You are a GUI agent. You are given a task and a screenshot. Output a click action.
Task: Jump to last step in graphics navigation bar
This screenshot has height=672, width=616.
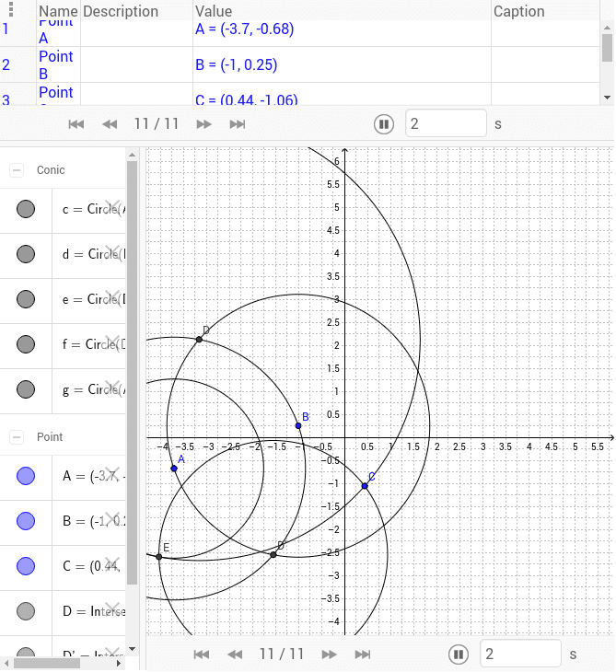(363, 655)
